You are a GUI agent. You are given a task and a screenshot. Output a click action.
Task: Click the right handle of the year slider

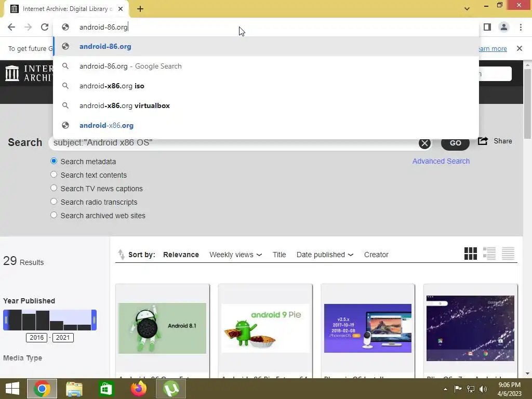point(94,320)
